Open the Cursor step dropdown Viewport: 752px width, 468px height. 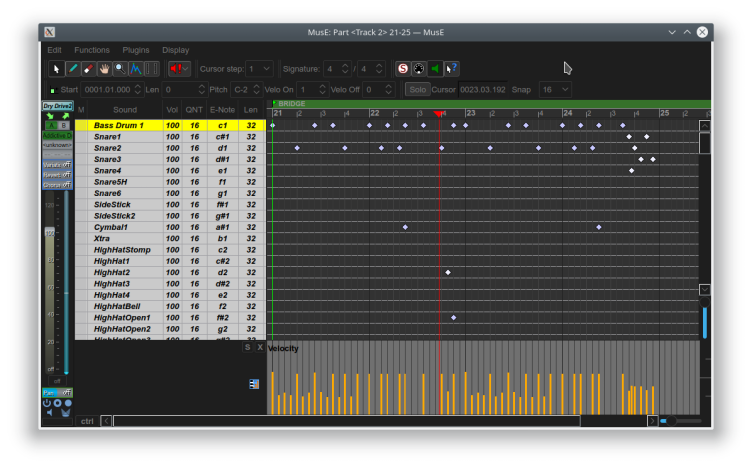coord(259,69)
